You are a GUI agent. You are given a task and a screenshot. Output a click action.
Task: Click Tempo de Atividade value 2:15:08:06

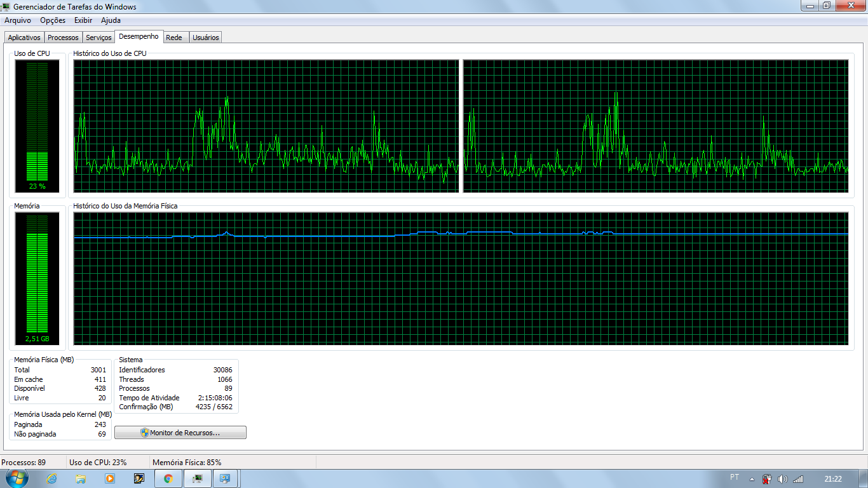coord(215,398)
